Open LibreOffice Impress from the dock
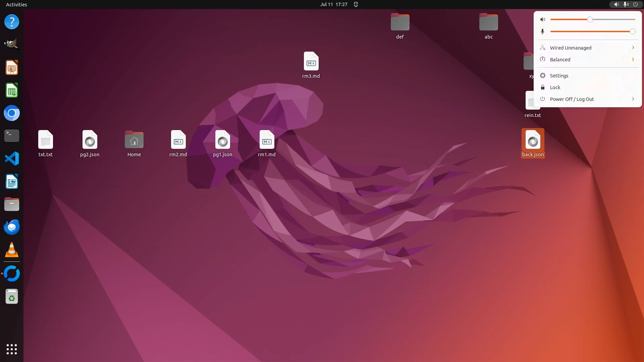The height and width of the screenshot is (362, 644). (x=11, y=68)
